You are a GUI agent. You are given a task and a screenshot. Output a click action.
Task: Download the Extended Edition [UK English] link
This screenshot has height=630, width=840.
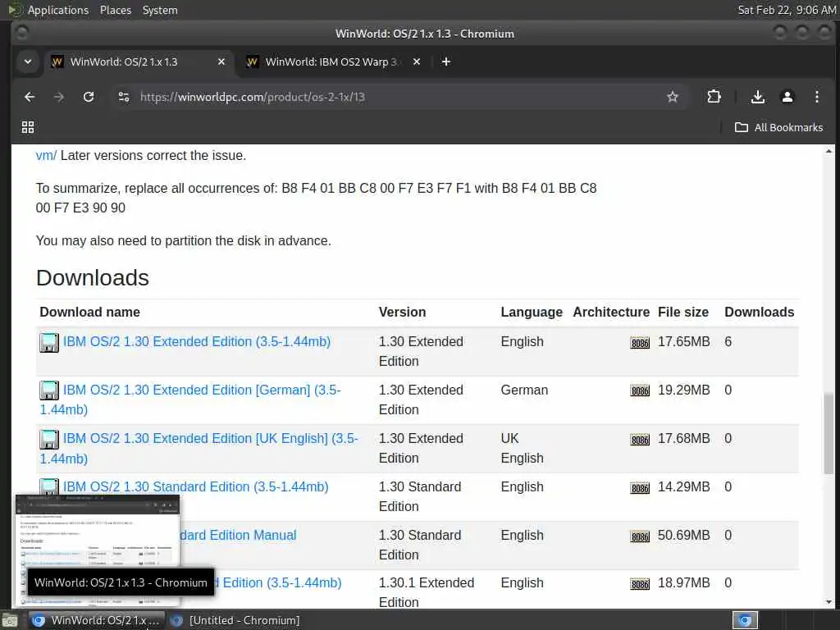click(199, 449)
